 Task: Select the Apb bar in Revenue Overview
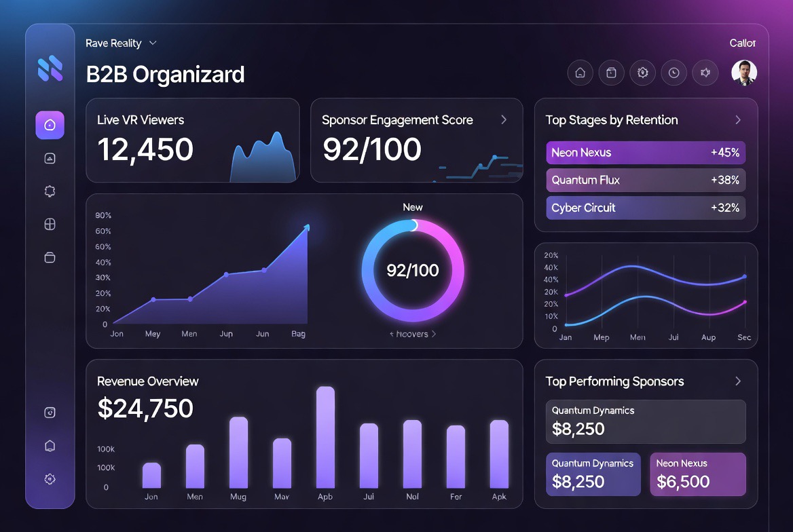pos(325,437)
